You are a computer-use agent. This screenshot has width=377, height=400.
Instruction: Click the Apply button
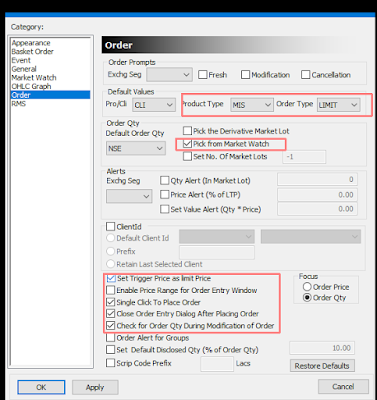coord(95,387)
